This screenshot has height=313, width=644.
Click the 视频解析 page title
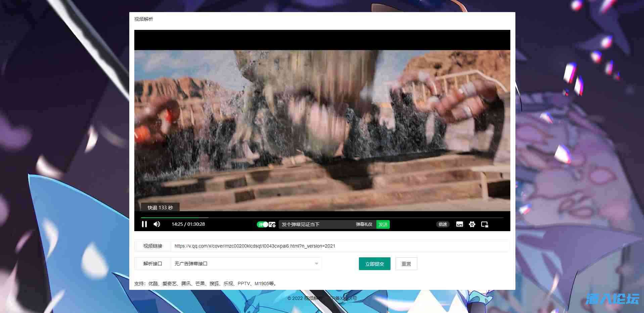click(144, 19)
